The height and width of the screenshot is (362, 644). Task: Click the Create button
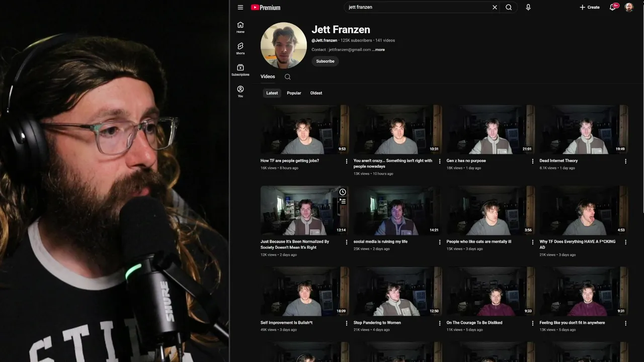click(590, 8)
